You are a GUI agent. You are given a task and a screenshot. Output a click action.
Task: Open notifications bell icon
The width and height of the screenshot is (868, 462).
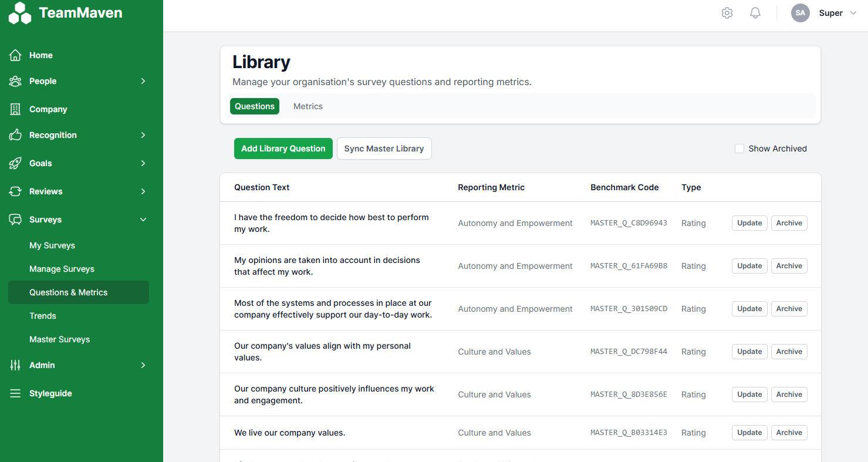pyautogui.click(x=755, y=13)
